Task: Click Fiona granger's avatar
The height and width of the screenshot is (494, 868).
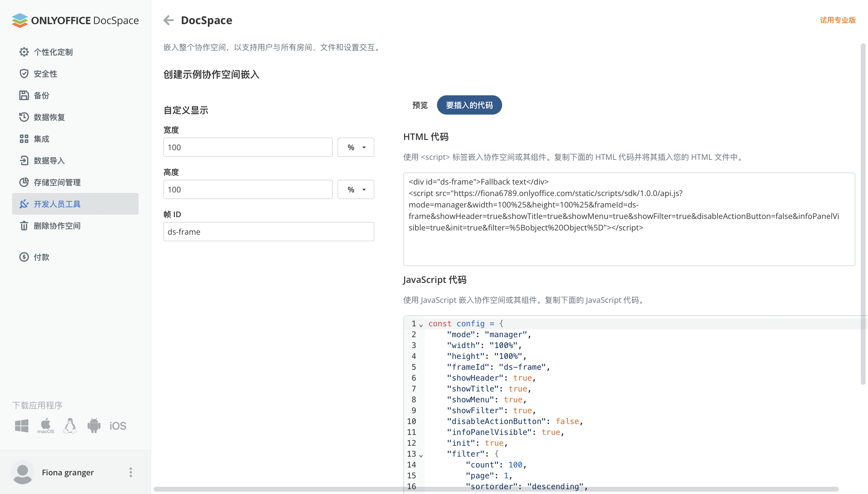Action: (x=23, y=472)
